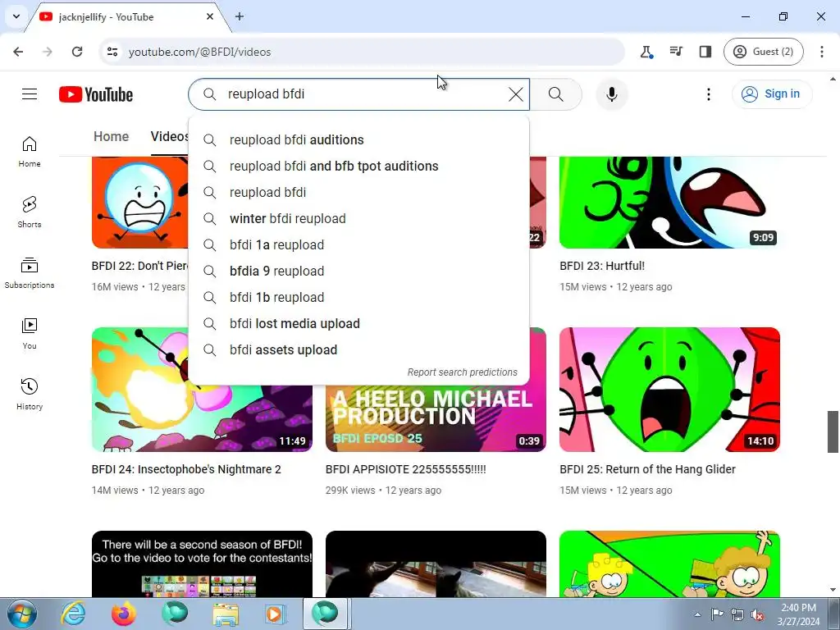Choose suggestion 'winter bfdi reupload'
The image size is (840, 630).
[x=359, y=218]
